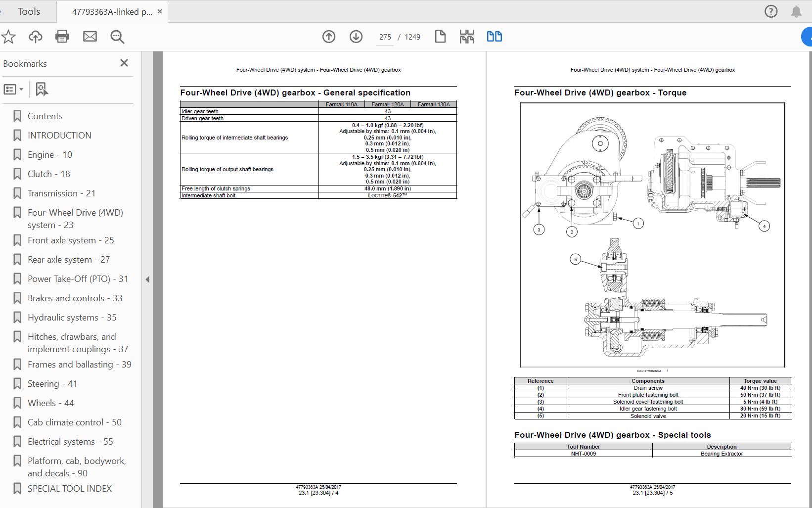This screenshot has width=812, height=508.
Task: Go to Power Take-Off (PTO) - 31 bookmark
Action: tap(78, 279)
